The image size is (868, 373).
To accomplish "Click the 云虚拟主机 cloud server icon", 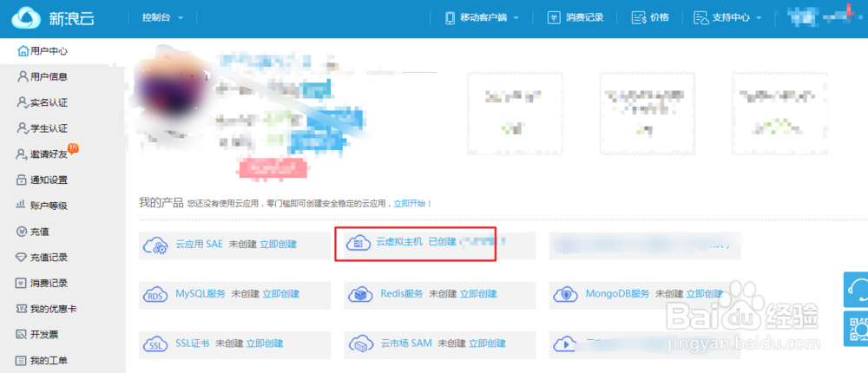I will pos(358,244).
